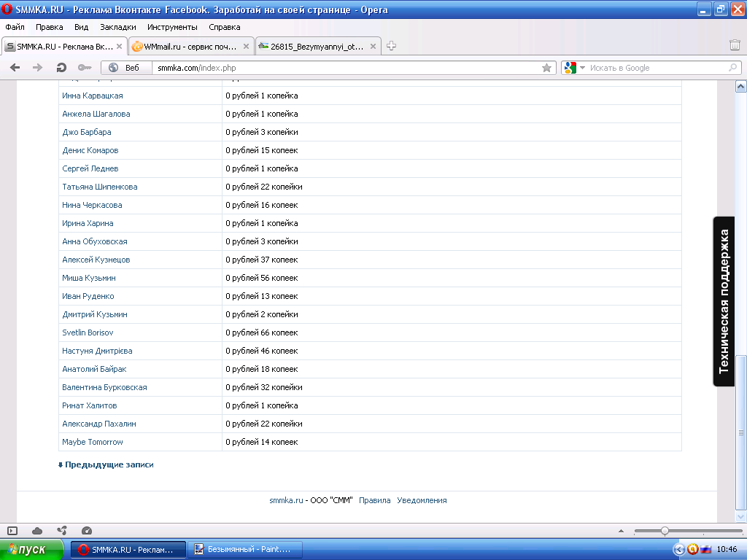Open the Инструменты menu
Screen dimensions: 747x560
click(172, 27)
